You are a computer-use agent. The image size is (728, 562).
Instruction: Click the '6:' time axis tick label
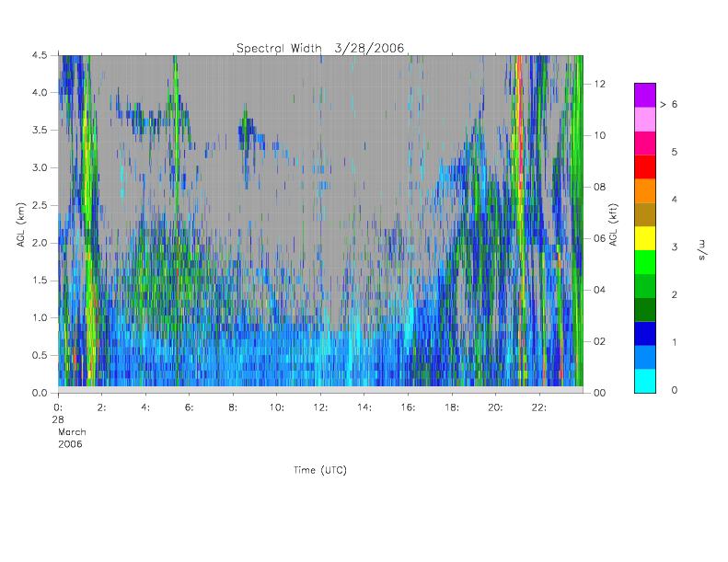189,407
